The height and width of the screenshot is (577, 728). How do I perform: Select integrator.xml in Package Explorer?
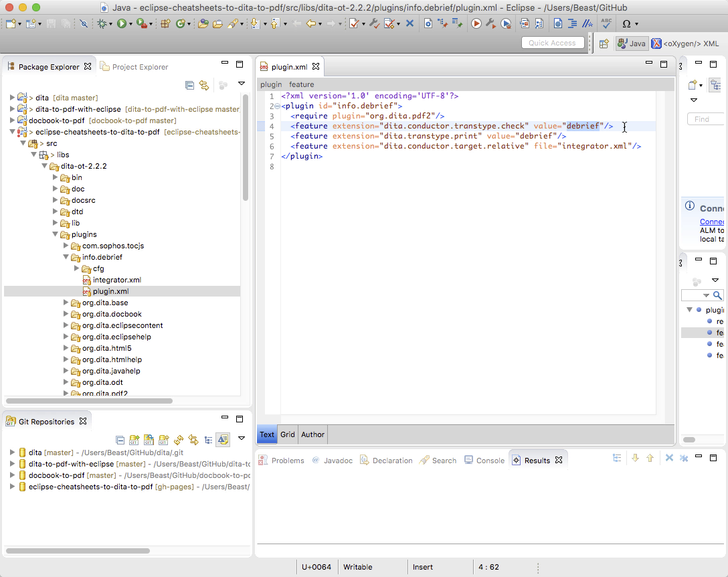click(116, 280)
